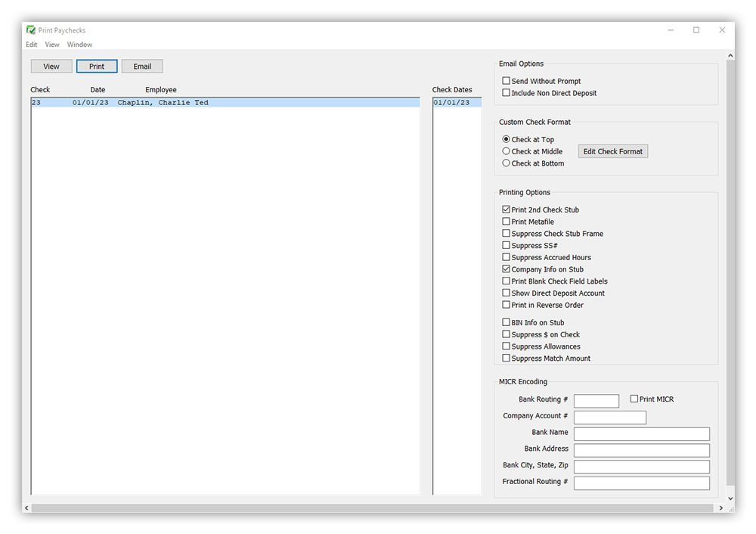Open the Edit Check Format dialog
The height and width of the screenshot is (534, 756).
(x=612, y=151)
